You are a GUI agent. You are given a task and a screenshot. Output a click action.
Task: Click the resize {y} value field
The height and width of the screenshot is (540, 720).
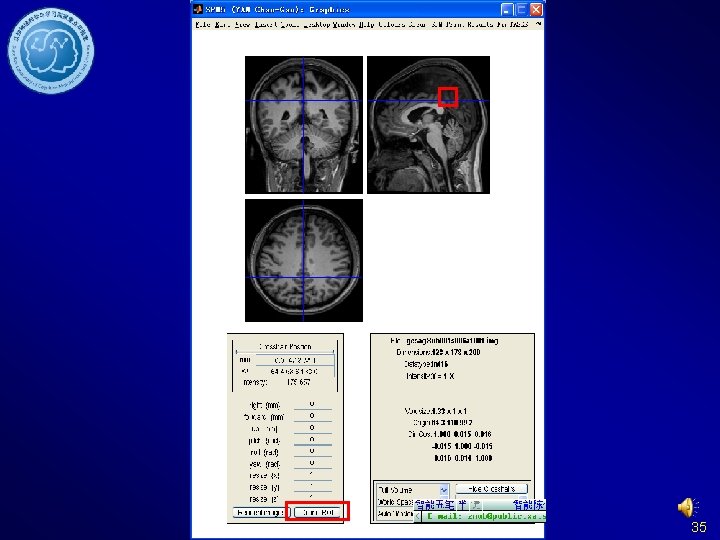(x=312, y=487)
